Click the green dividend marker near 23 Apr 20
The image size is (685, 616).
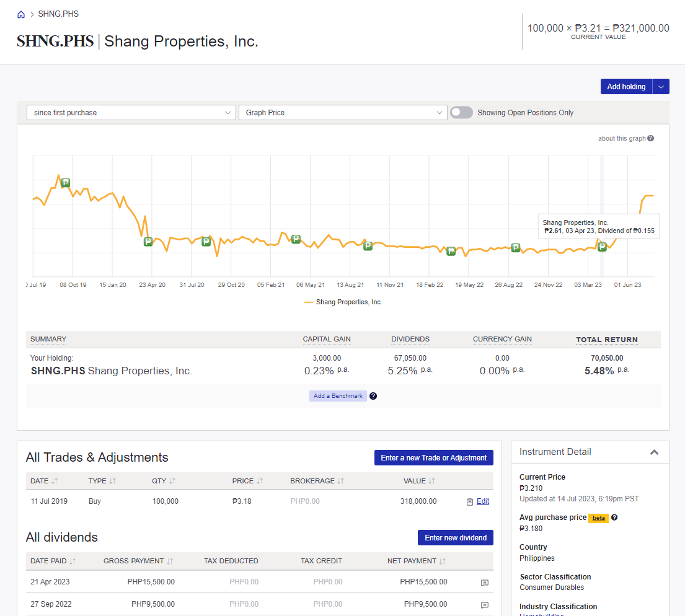coord(148,242)
